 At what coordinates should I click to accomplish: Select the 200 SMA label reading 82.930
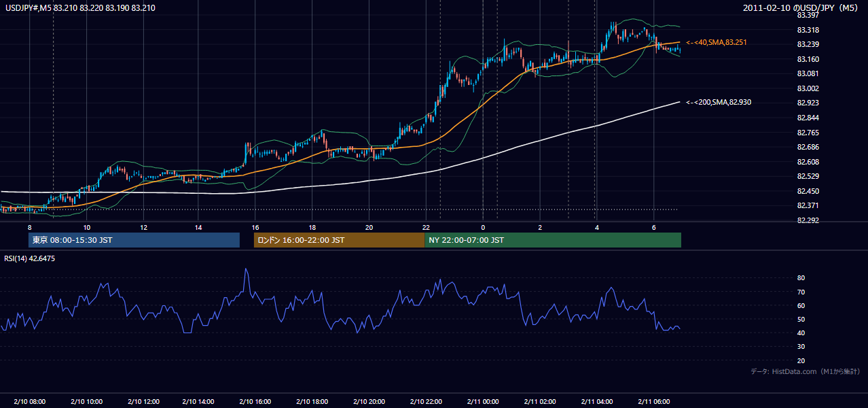coord(719,102)
